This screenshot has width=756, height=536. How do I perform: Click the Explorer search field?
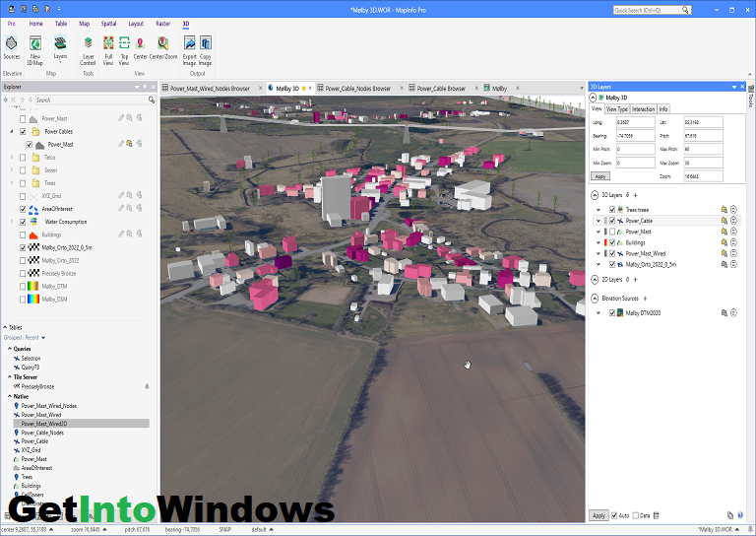(91, 100)
